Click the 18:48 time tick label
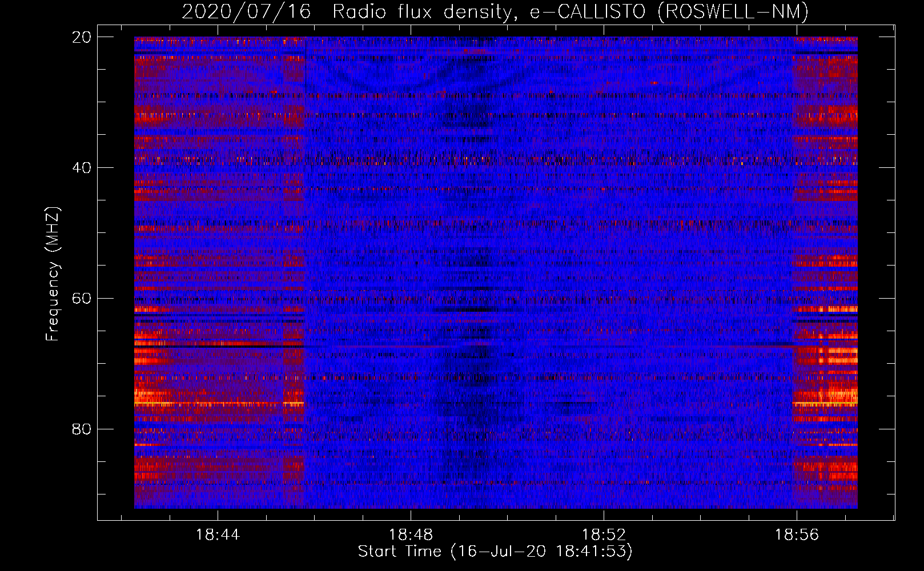Screen dimensions: 924x571 411,535
